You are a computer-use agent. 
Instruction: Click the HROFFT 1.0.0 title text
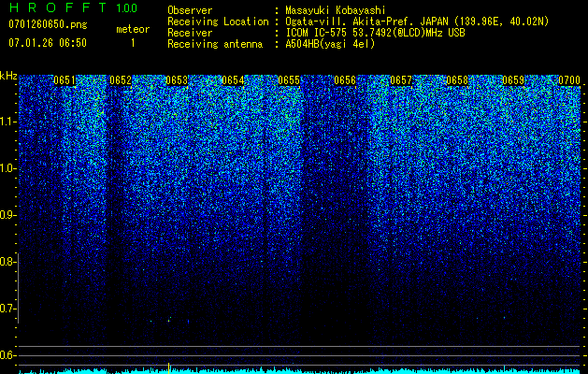[x=74, y=7]
